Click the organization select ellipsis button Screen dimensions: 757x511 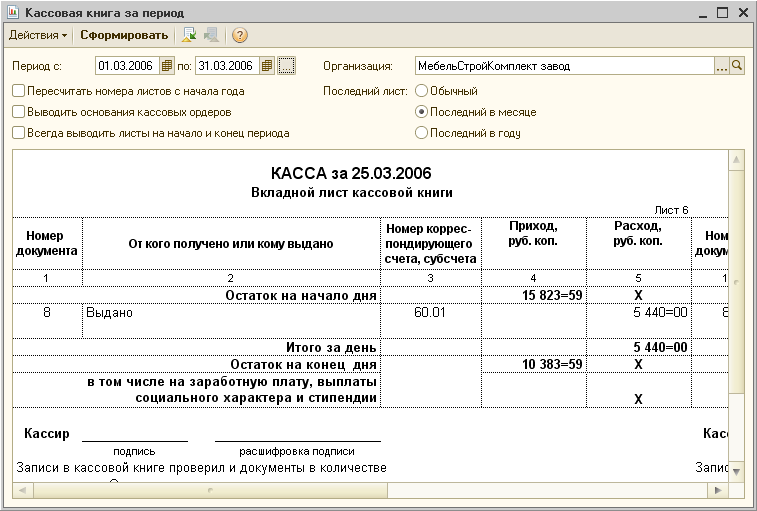tap(722, 66)
